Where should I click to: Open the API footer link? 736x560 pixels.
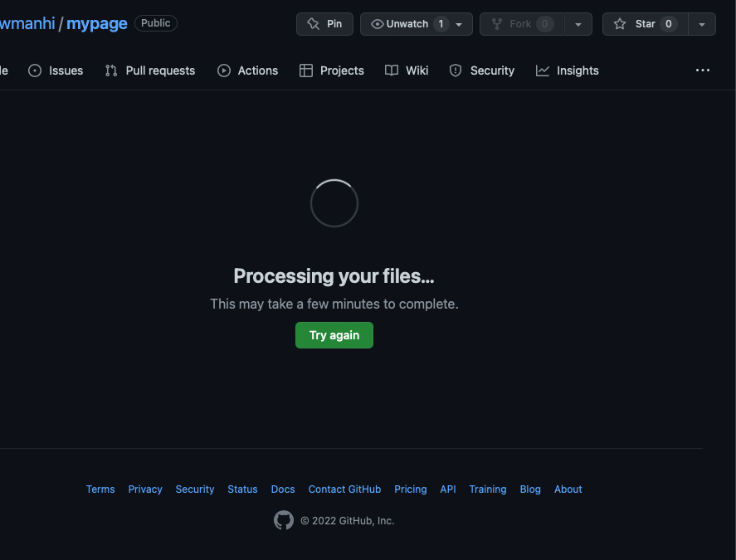[448, 489]
